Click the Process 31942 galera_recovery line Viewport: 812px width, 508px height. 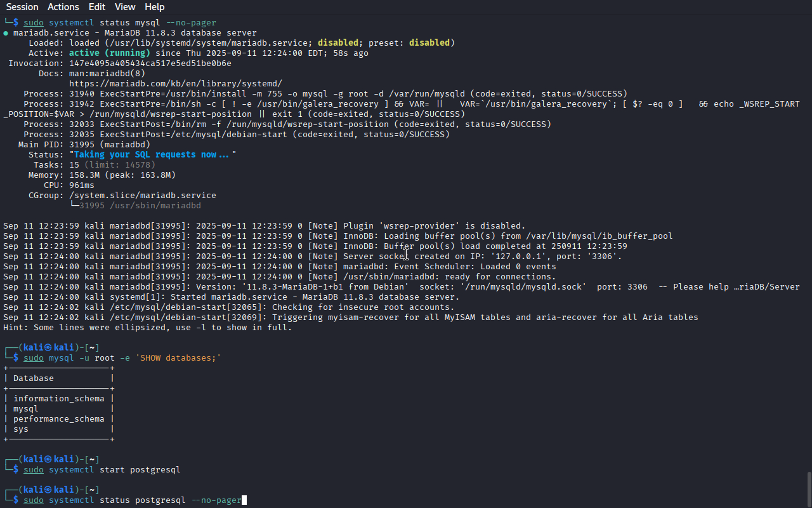tap(402, 109)
